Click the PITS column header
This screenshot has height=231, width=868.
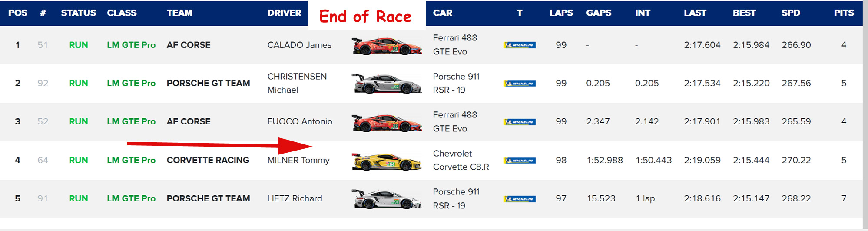844,13
